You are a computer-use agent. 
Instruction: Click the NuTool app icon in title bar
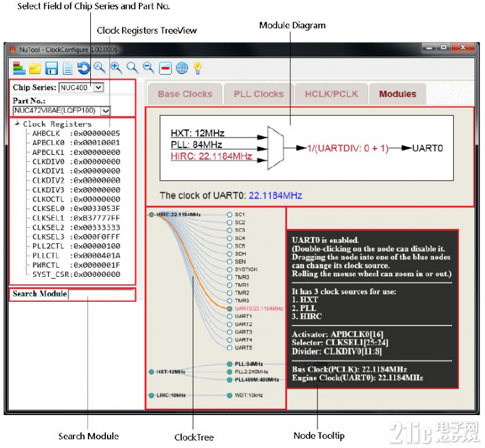coord(12,50)
